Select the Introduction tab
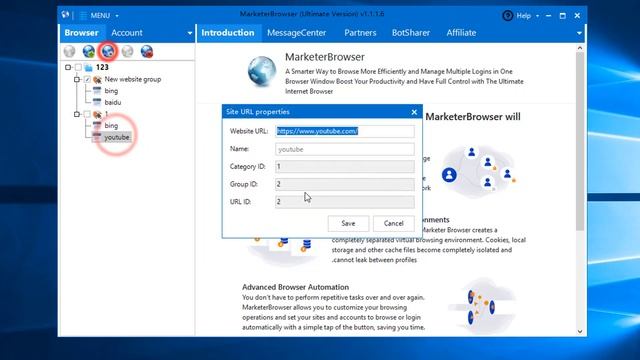 228,33
